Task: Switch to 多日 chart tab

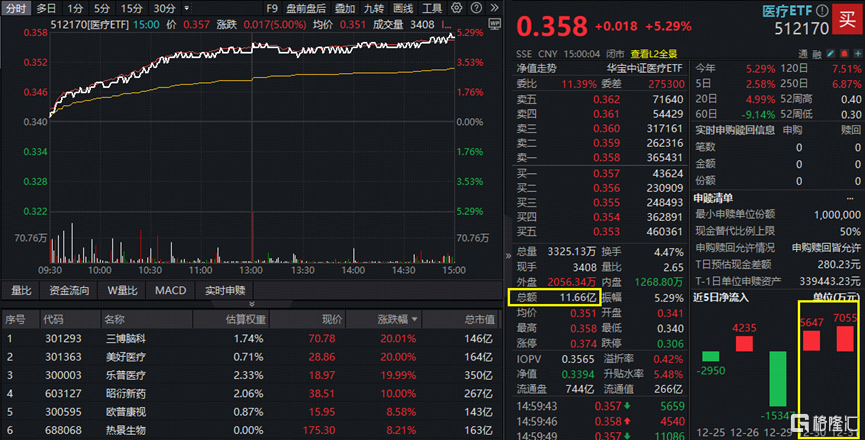Action: (46, 8)
